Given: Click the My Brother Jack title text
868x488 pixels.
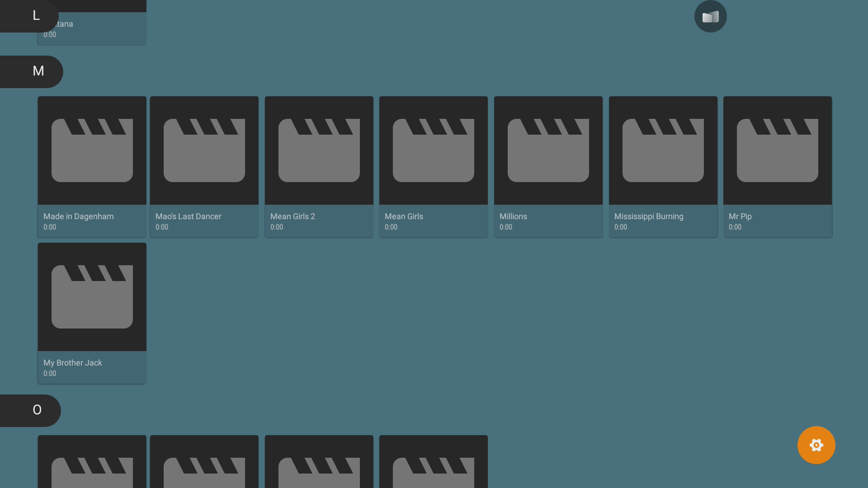Looking at the screenshot, I should tap(73, 363).
